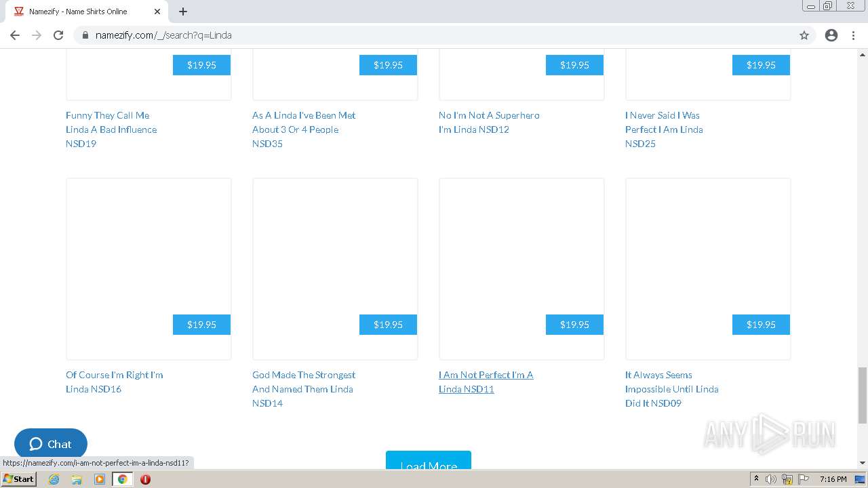Click the scrollbar up arrow

[862, 54]
